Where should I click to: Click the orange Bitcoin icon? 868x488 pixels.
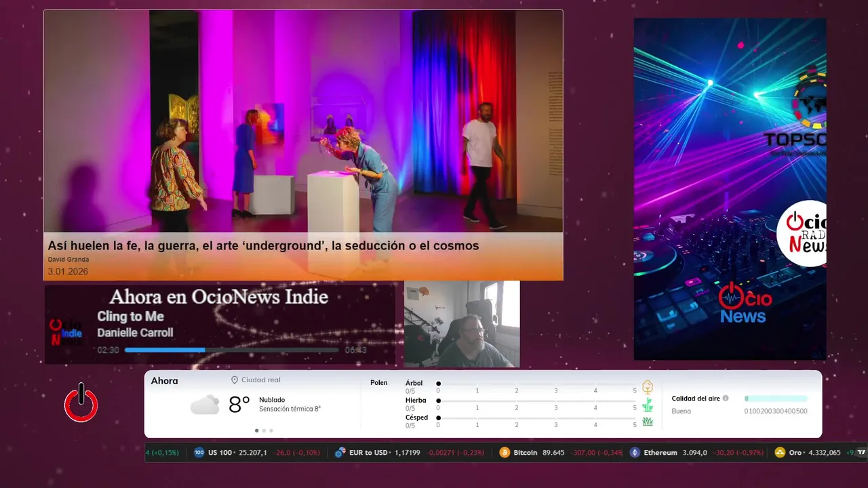(x=505, y=453)
